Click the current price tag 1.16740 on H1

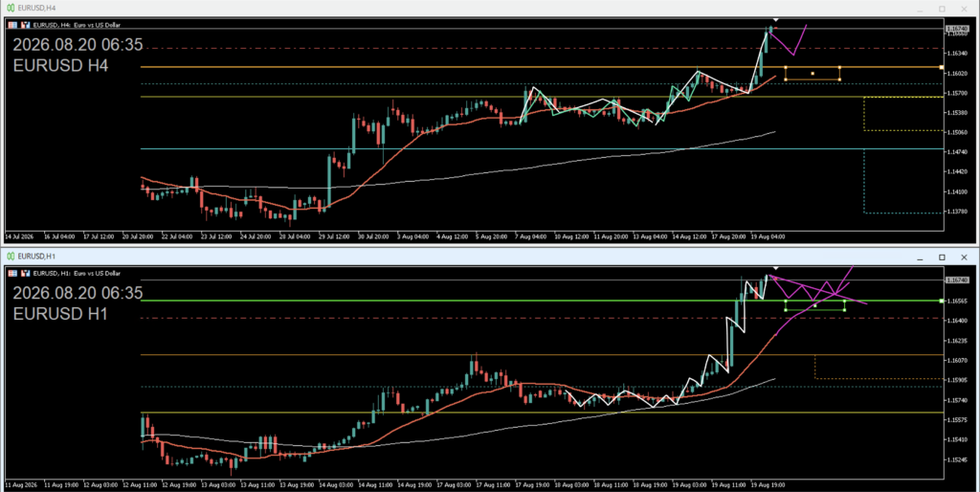coord(957,280)
